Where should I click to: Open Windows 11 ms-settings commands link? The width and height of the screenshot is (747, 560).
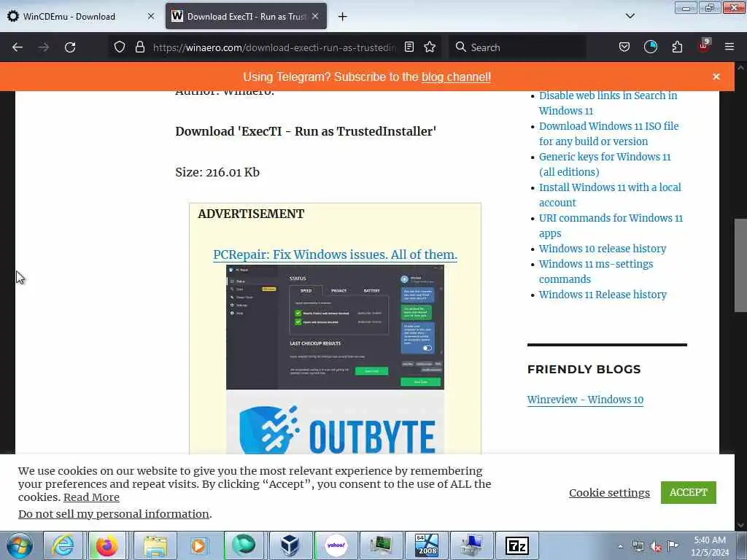pos(596,271)
